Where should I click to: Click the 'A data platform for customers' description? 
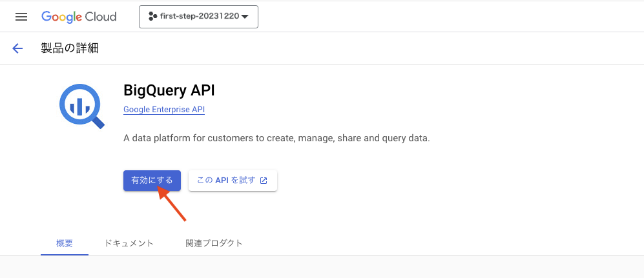coord(276,138)
